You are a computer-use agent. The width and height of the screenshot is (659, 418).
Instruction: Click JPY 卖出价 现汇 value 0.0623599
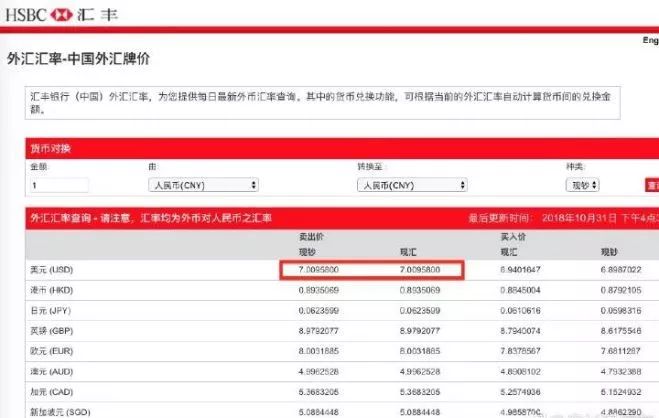(x=420, y=311)
